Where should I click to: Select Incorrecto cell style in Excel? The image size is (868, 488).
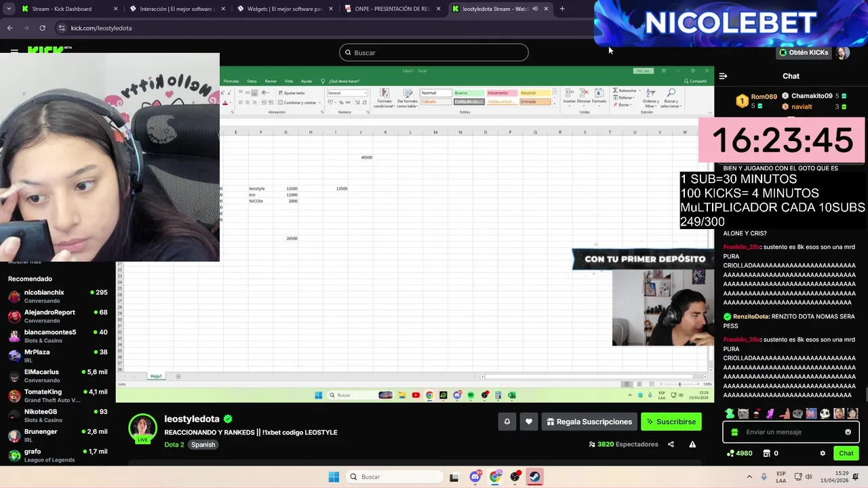click(501, 93)
